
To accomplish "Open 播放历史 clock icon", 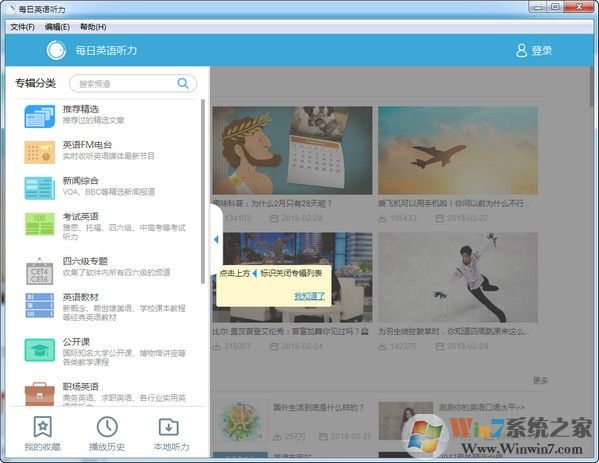I will [x=107, y=426].
